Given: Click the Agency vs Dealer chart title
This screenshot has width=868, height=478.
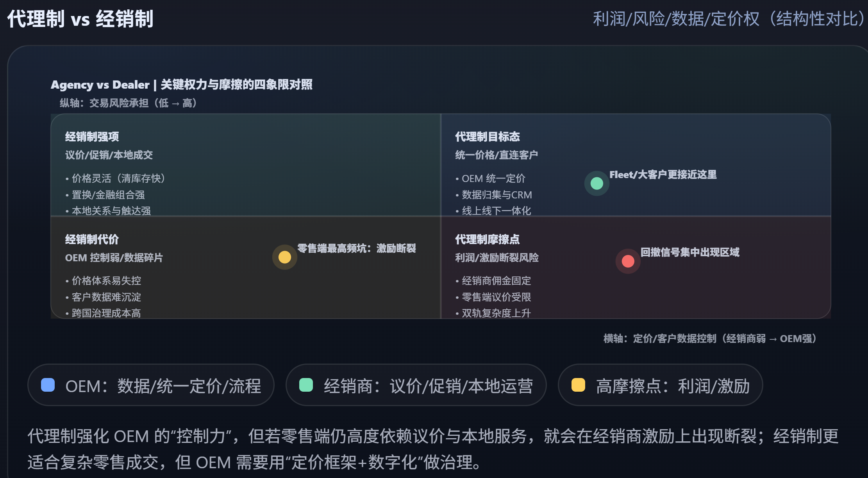Looking at the screenshot, I should click(x=181, y=84).
